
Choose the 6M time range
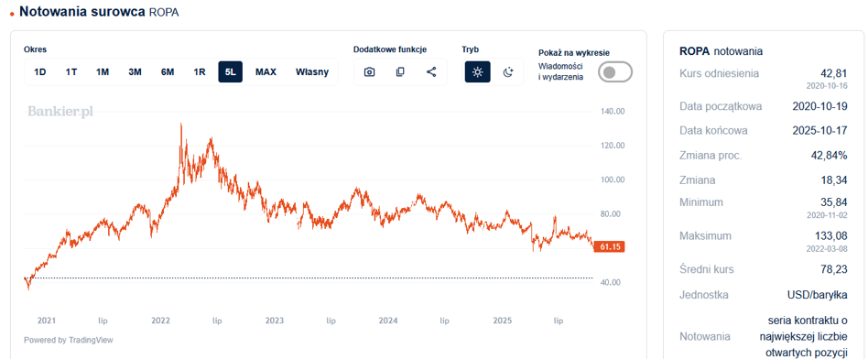(x=168, y=72)
